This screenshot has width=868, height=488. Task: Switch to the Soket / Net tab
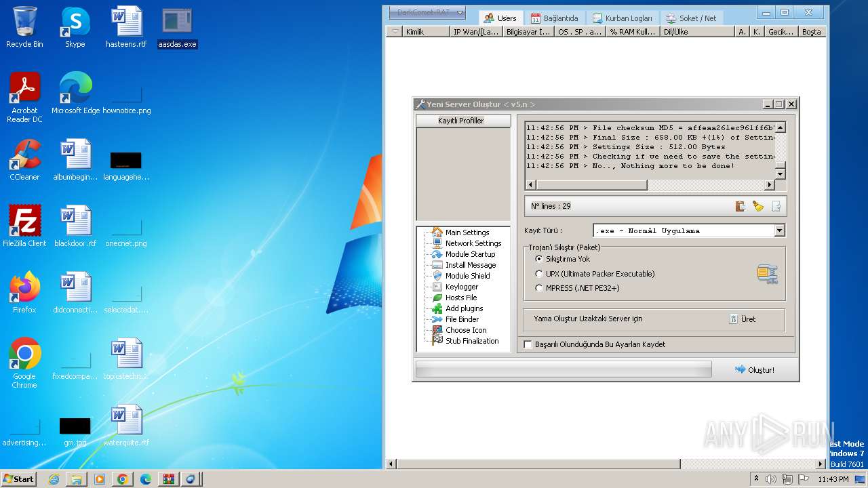pyautogui.click(x=691, y=18)
